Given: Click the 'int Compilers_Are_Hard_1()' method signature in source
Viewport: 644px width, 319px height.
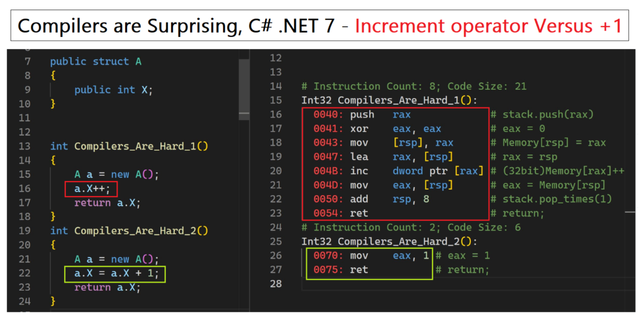Looking at the screenshot, I should pyautogui.click(x=129, y=146).
